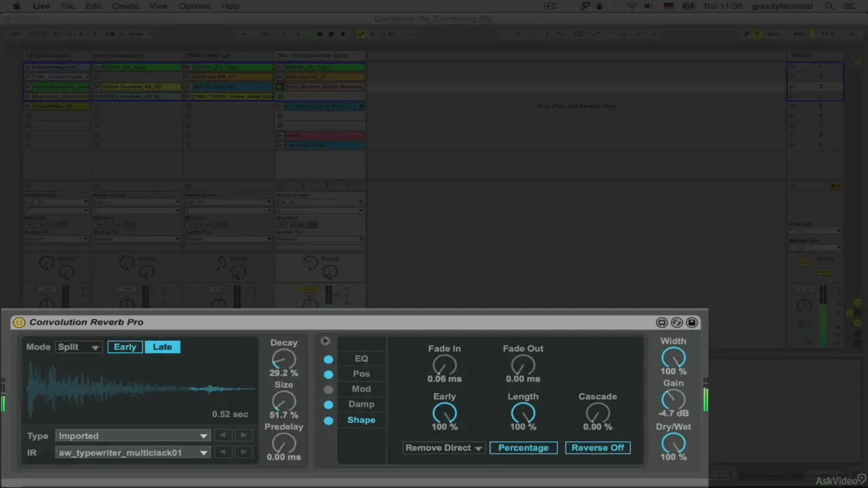Select previous IR with left arrow
Viewport: 868px width, 488px height.
pos(223,452)
